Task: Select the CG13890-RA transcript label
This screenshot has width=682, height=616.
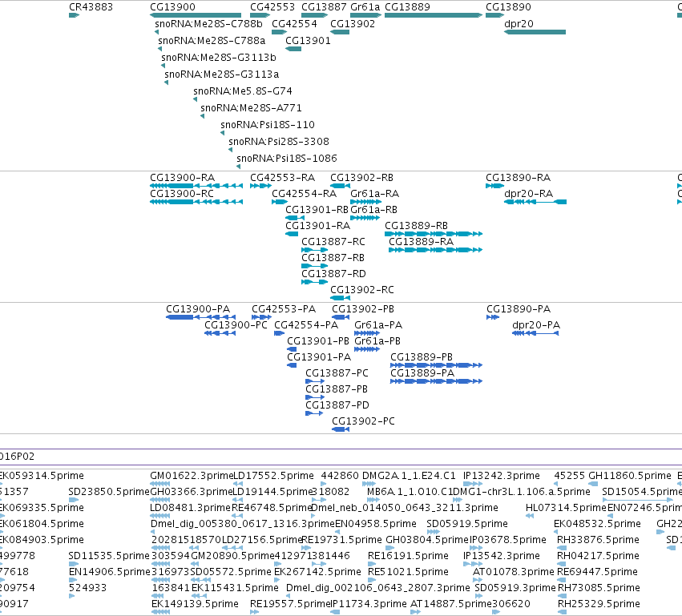Action: 518,178
